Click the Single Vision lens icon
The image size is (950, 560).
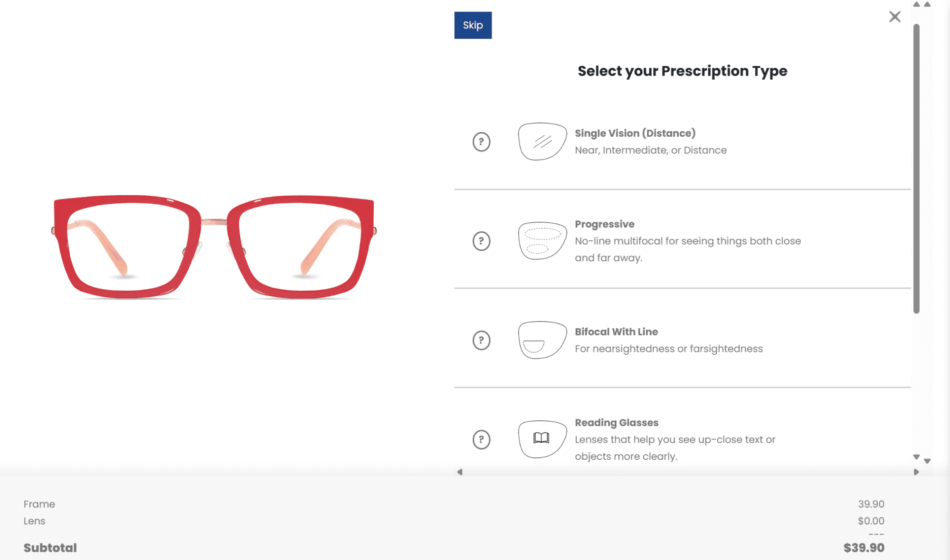pyautogui.click(x=542, y=142)
